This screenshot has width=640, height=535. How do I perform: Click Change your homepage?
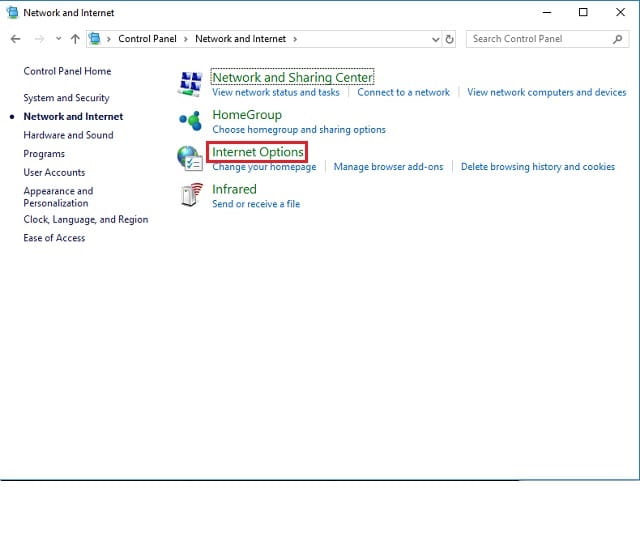point(264,167)
